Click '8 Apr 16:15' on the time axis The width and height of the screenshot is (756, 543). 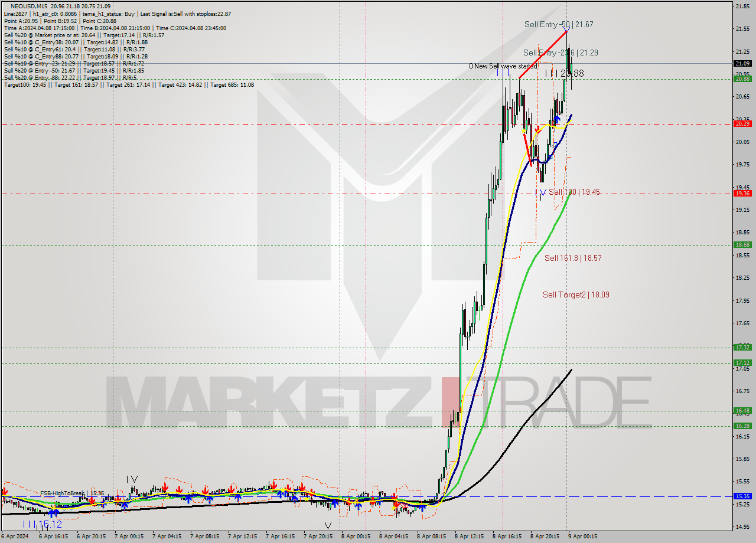(x=507, y=537)
